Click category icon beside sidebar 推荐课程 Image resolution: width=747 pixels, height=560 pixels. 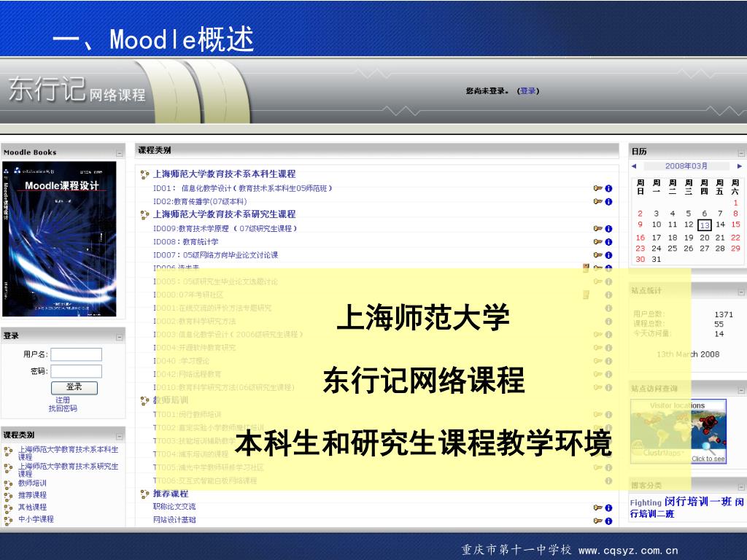pyautogui.click(x=8, y=497)
